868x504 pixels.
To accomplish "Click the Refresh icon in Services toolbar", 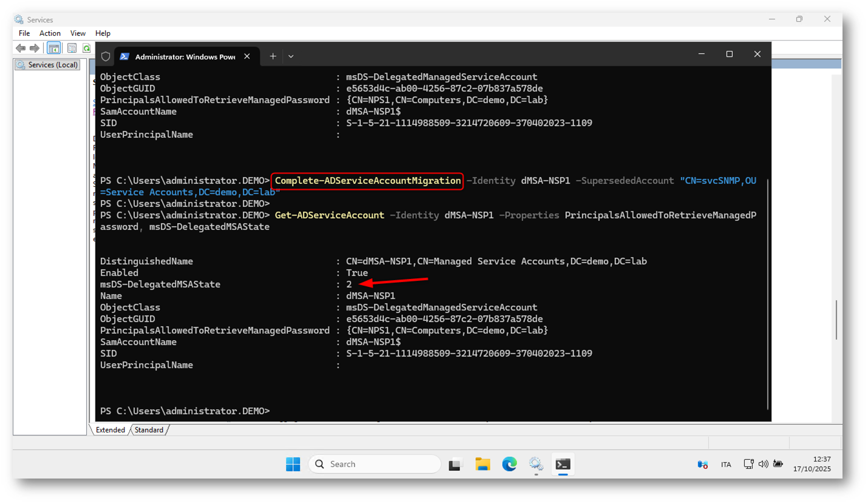I will (86, 48).
